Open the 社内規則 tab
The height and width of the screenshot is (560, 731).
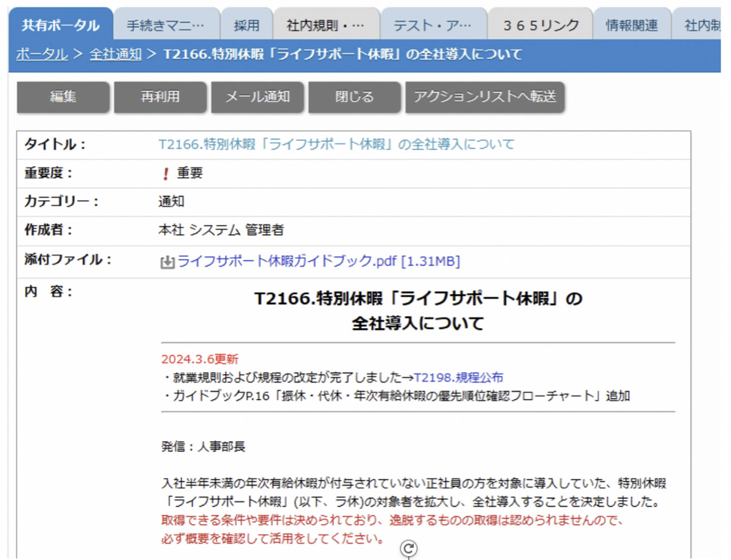tap(326, 25)
